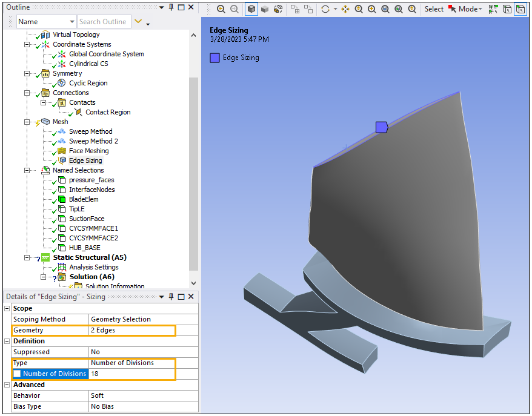Click the Select toolbar button
This screenshot has width=532, height=416.
[434, 9]
